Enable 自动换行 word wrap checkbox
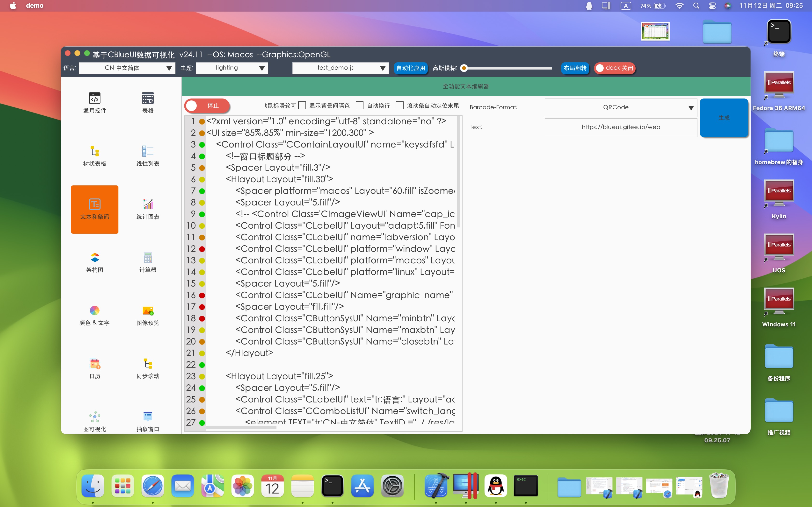The image size is (812, 507). point(359,106)
